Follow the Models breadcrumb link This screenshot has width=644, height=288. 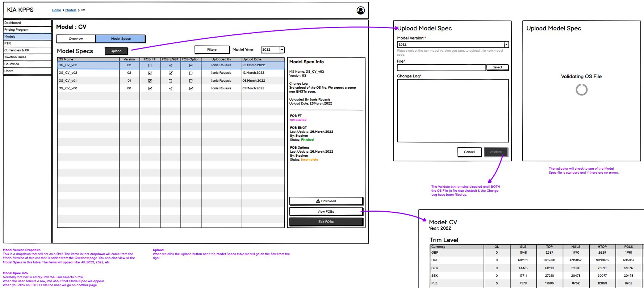click(x=71, y=10)
